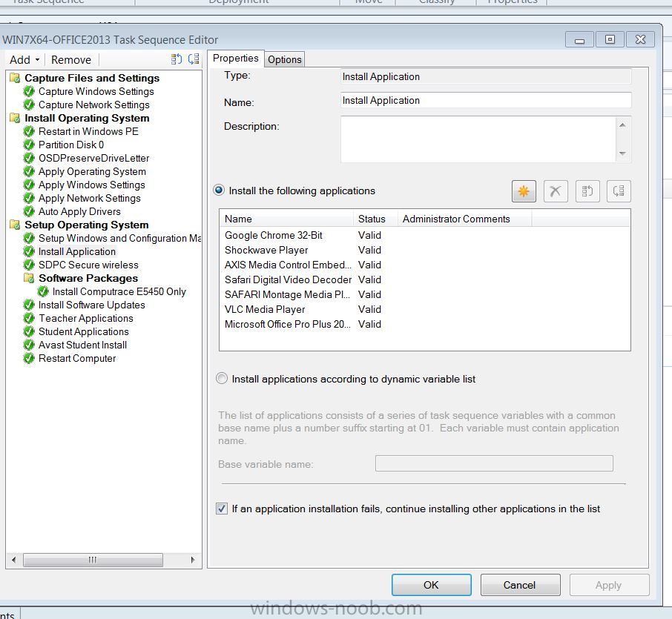The width and height of the screenshot is (672, 619).
Task: Click the tree scroll left arrow
Action: click(x=13, y=560)
